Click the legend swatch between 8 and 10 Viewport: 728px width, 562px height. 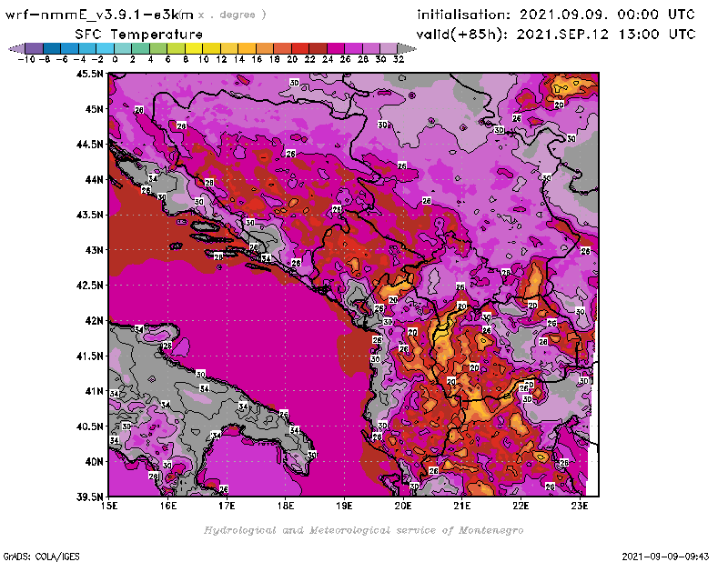(194, 48)
